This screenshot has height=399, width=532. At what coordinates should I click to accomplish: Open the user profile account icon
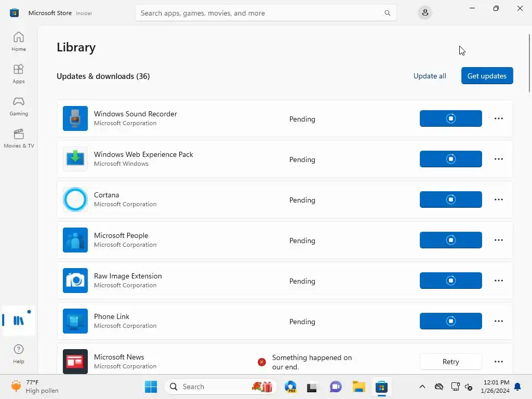(425, 13)
